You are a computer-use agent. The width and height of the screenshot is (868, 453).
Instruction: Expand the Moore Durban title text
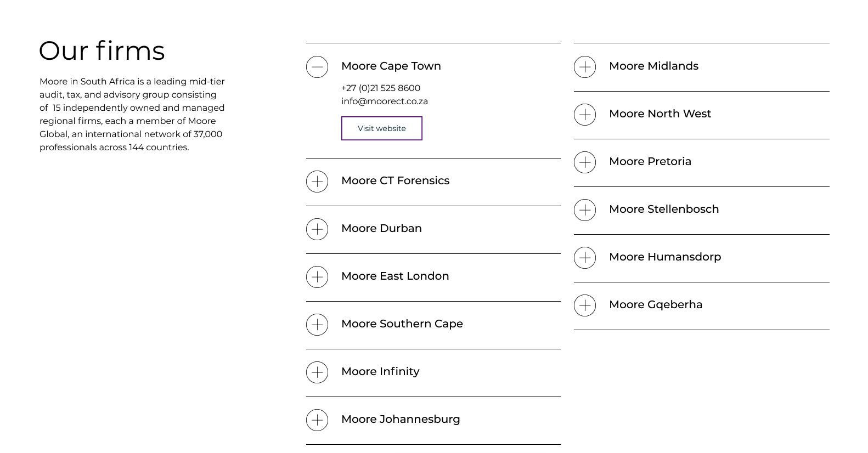pyautogui.click(x=381, y=228)
